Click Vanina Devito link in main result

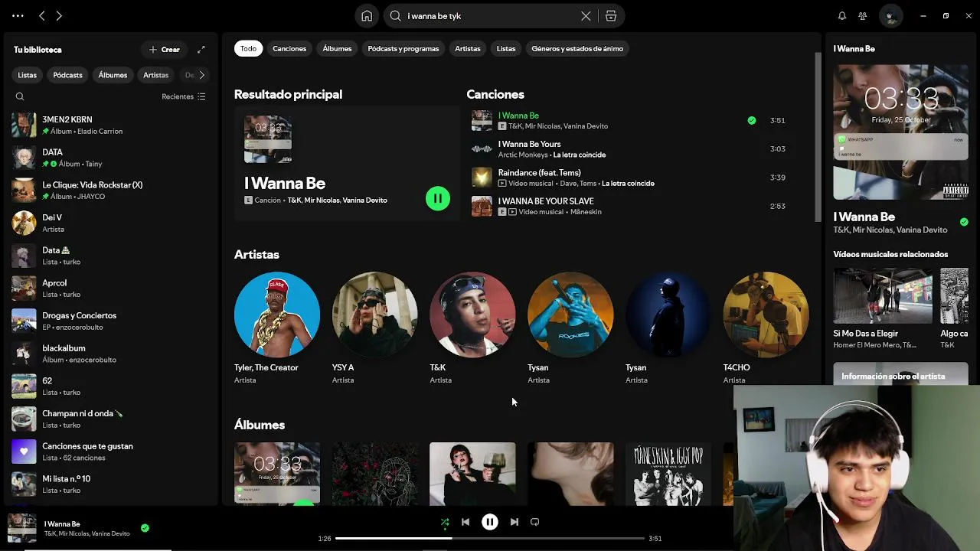pyautogui.click(x=365, y=201)
